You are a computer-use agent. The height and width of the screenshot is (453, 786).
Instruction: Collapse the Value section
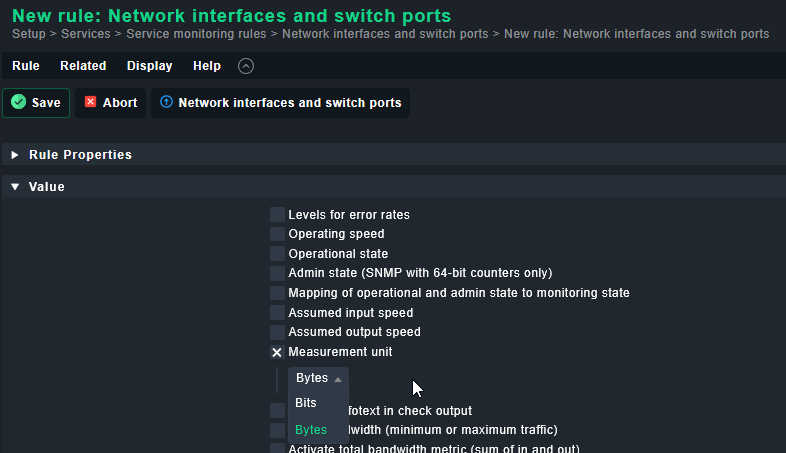[x=15, y=187]
